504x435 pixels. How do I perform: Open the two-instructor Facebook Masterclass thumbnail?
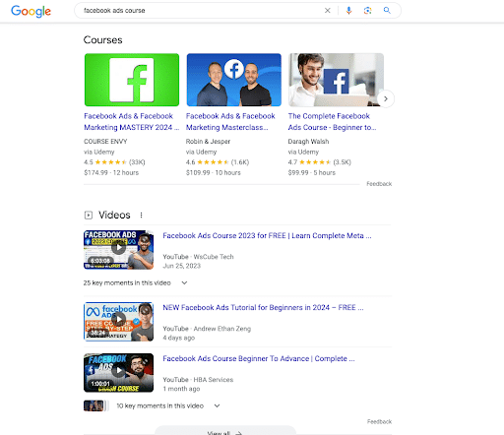click(x=233, y=80)
